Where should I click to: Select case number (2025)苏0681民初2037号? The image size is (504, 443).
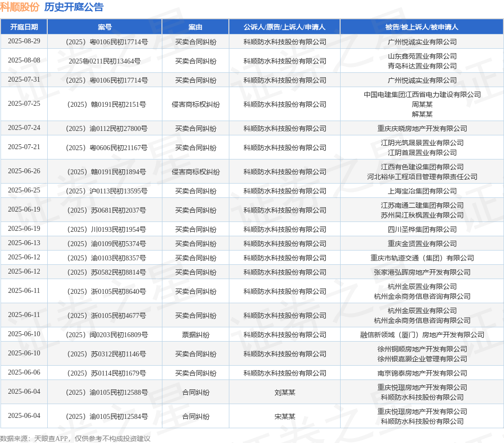[106, 210]
